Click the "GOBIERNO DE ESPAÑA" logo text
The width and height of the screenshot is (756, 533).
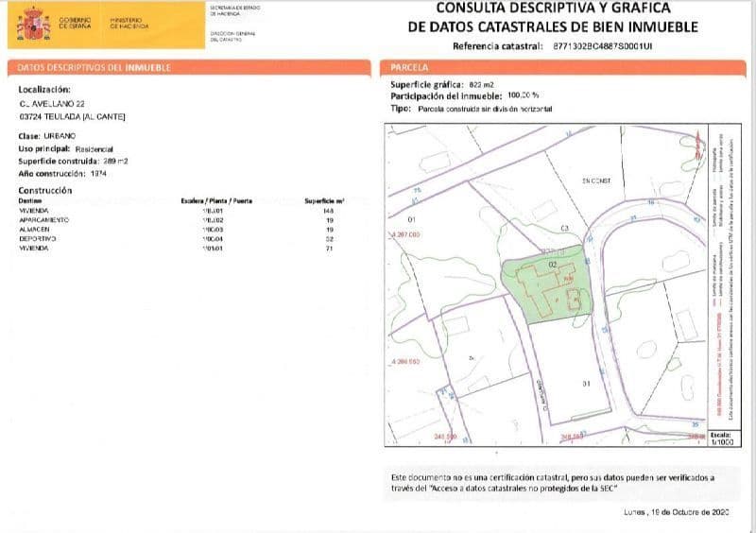(75, 23)
